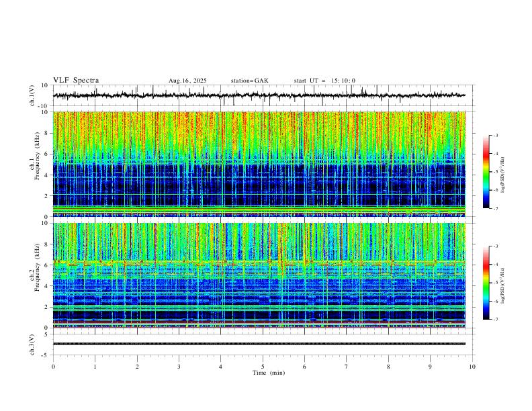The height and width of the screenshot is (411, 532).
Task: Click the lower color scale bar for ch.2
Action: (x=486, y=283)
